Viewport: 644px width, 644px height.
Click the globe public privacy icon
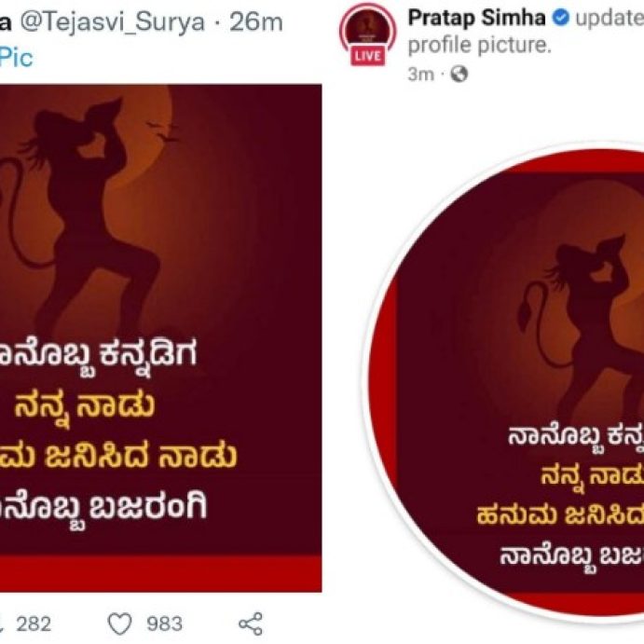coord(459,75)
